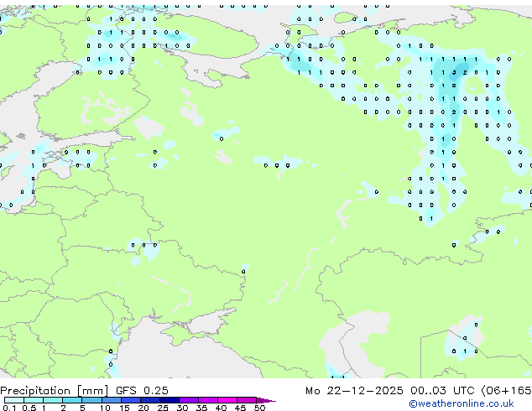Click the 0.1–0.5 mm legend color box
This screenshot has width=532, height=411.
pyautogui.click(x=14, y=400)
